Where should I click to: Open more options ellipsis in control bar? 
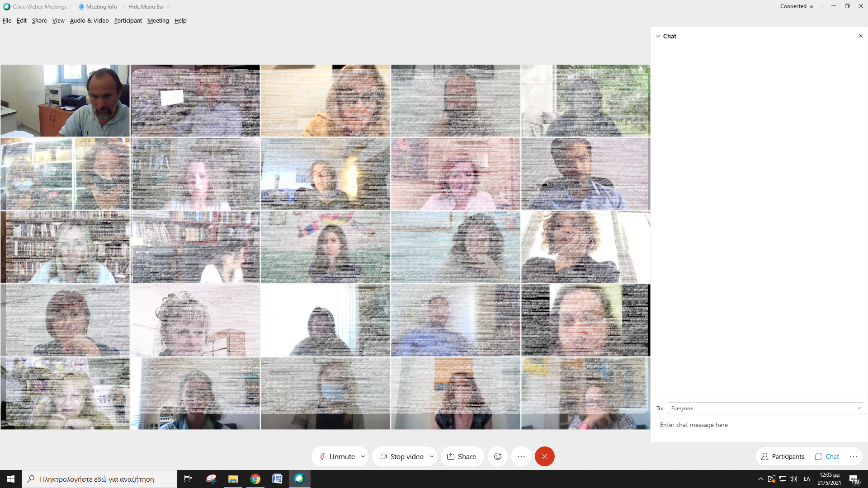(x=521, y=456)
